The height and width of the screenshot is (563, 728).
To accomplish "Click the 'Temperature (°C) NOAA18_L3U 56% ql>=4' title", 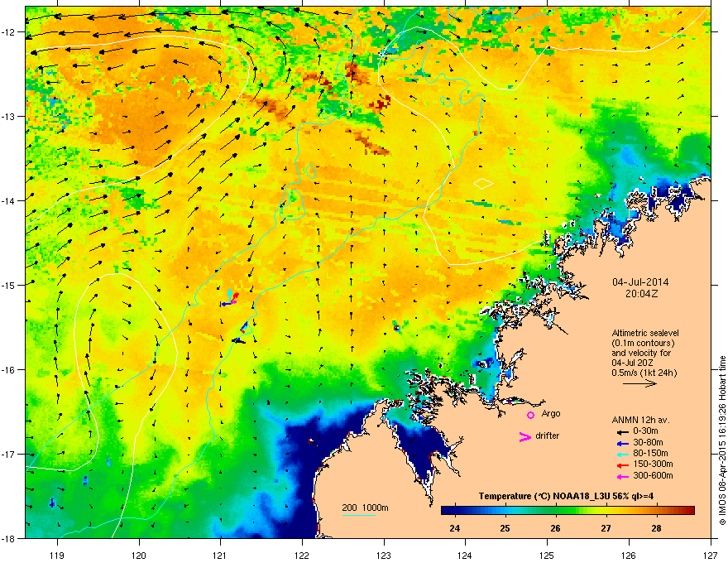I will click(x=566, y=497).
